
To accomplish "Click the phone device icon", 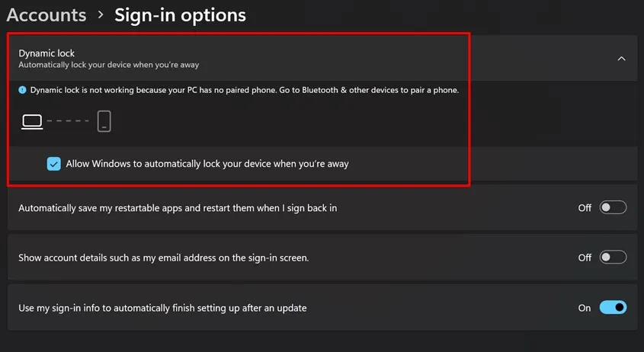I will pos(104,121).
